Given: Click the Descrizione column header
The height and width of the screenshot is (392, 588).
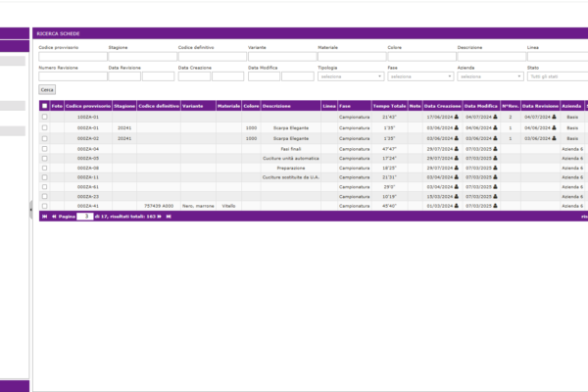Looking at the screenshot, I should click(x=276, y=106).
